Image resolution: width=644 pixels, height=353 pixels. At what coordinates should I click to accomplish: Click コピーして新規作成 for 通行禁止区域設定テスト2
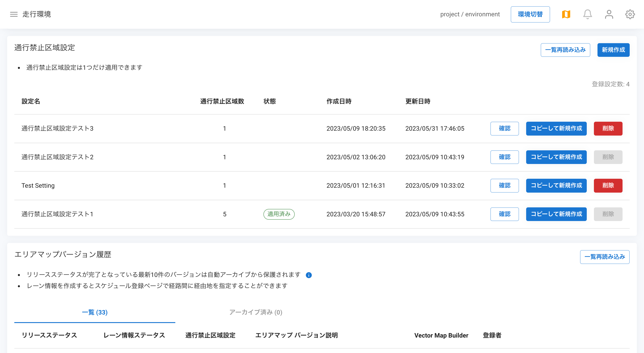[556, 157]
